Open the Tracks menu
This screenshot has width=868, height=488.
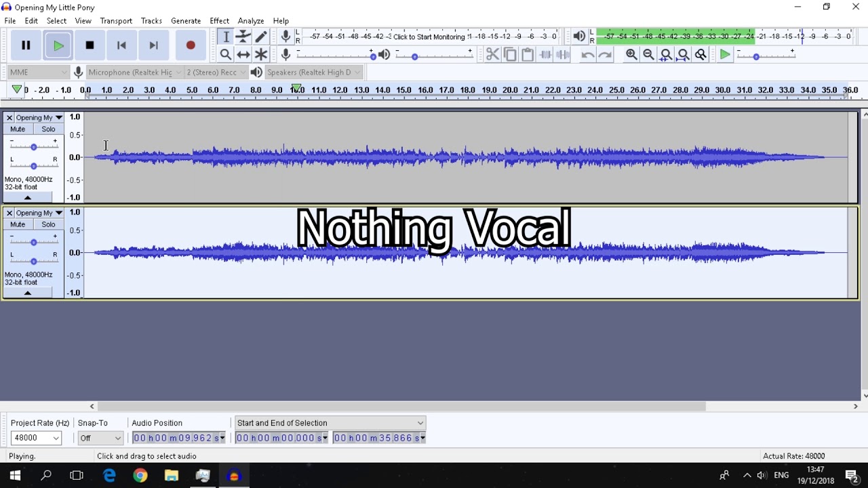point(151,21)
